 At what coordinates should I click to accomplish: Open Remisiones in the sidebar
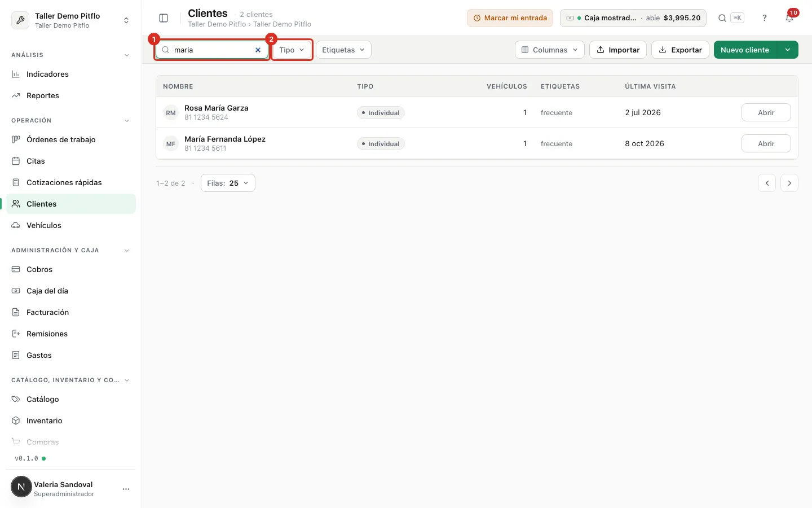click(71, 334)
